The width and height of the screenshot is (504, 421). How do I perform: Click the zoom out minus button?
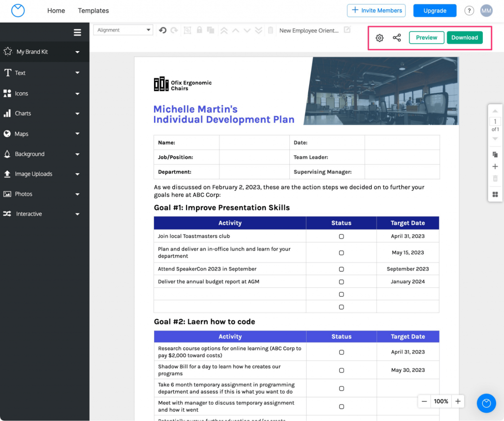tap(424, 401)
